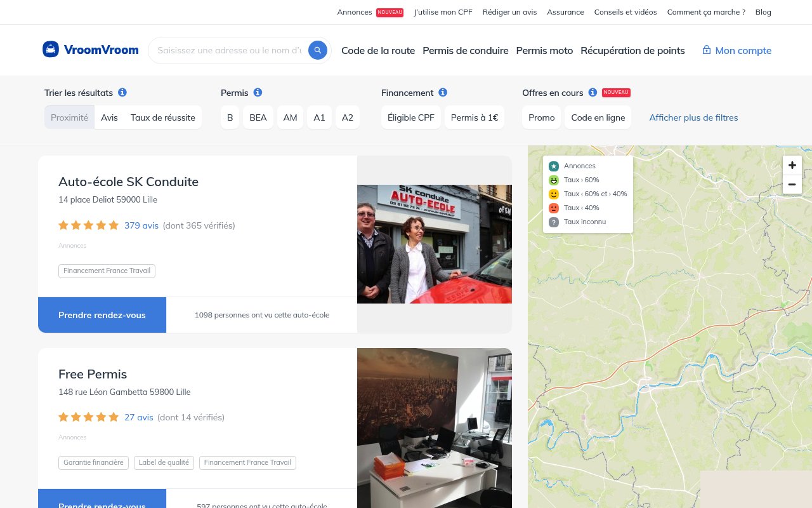Open the info tooltip next to Trier les résultats
The height and width of the screenshot is (508, 812).
pos(122,92)
